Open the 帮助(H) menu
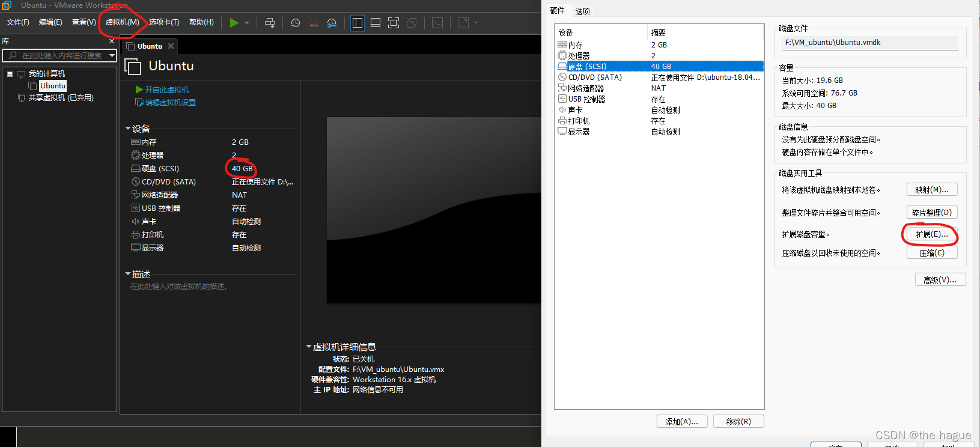 [201, 22]
